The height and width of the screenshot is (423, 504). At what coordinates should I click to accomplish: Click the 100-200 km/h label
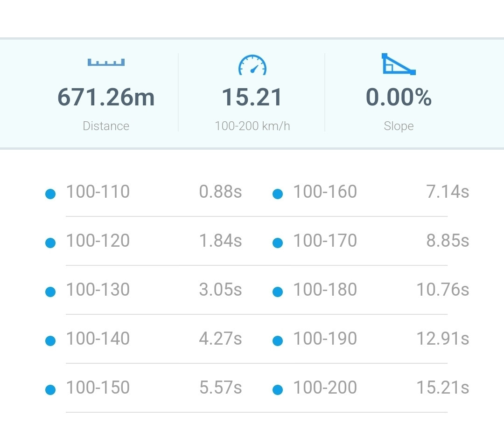pos(252,126)
